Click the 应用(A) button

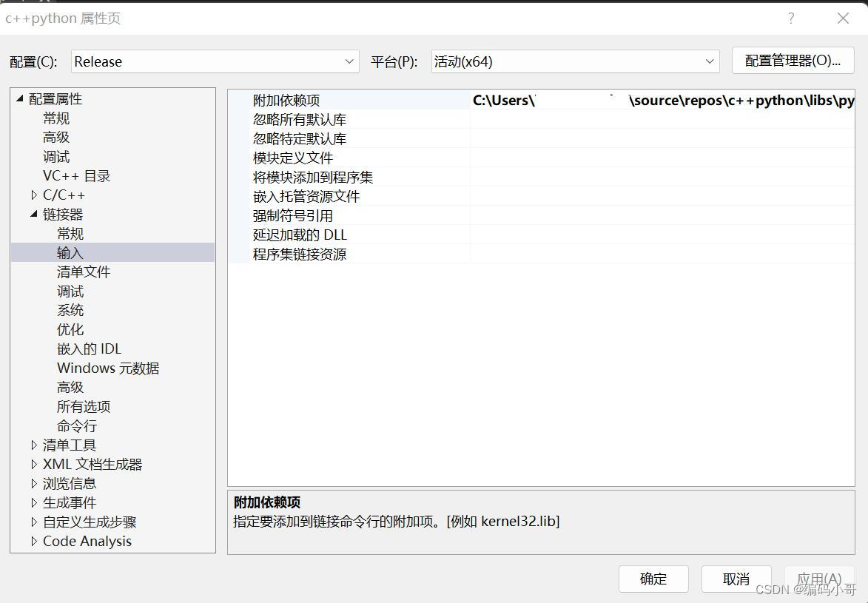coord(818,579)
